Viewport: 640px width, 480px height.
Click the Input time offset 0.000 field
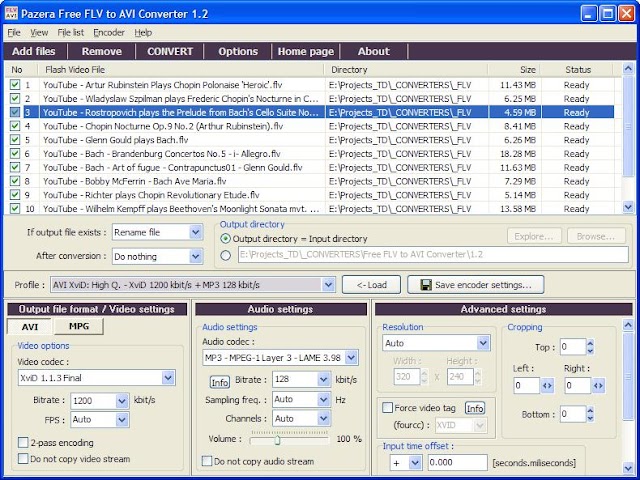[457, 462]
